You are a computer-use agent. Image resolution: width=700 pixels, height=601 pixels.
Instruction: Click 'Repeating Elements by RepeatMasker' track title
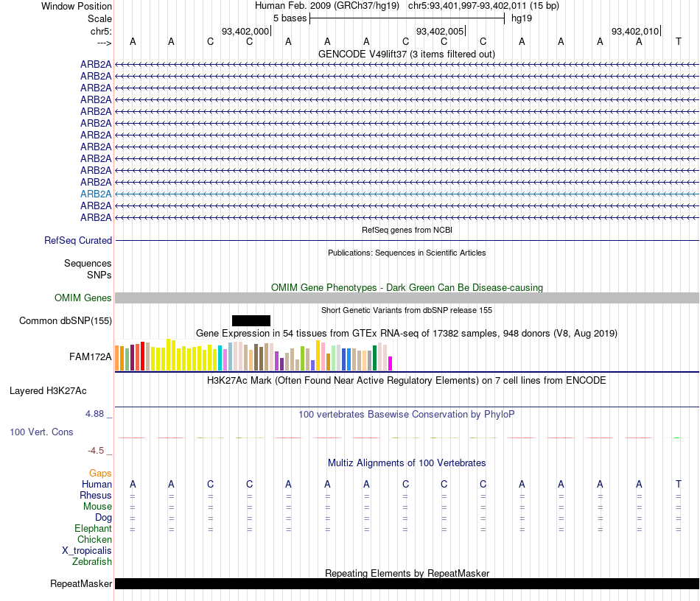tap(407, 573)
